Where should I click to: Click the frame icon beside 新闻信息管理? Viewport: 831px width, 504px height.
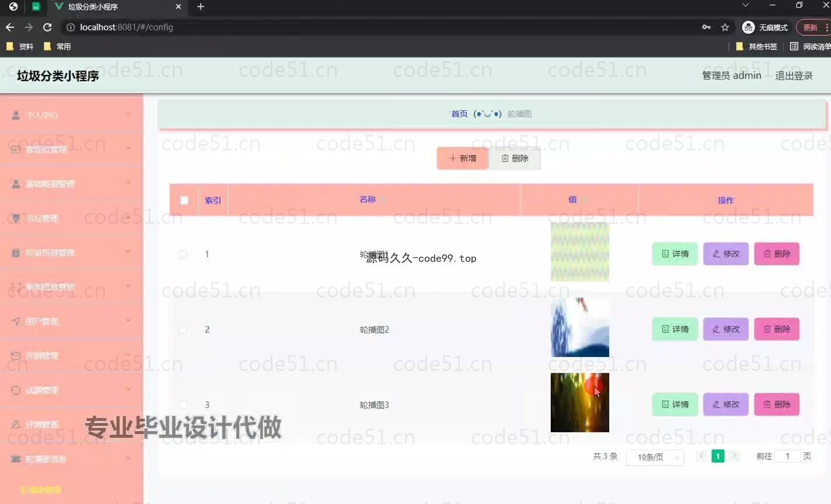16,287
